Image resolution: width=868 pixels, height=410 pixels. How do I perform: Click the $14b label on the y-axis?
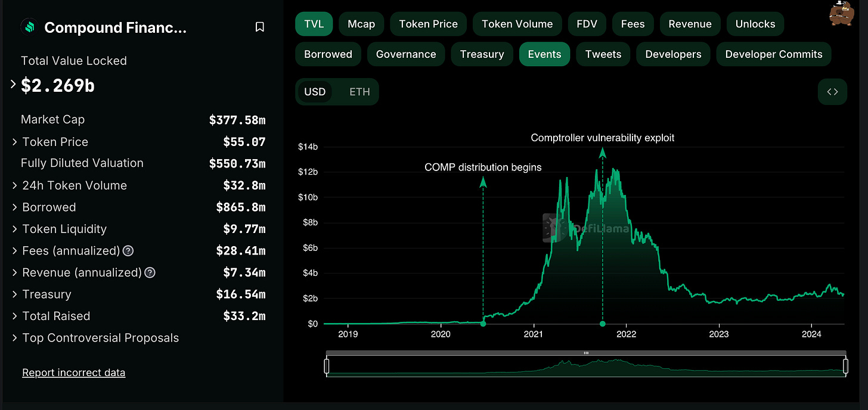pos(308,147)
